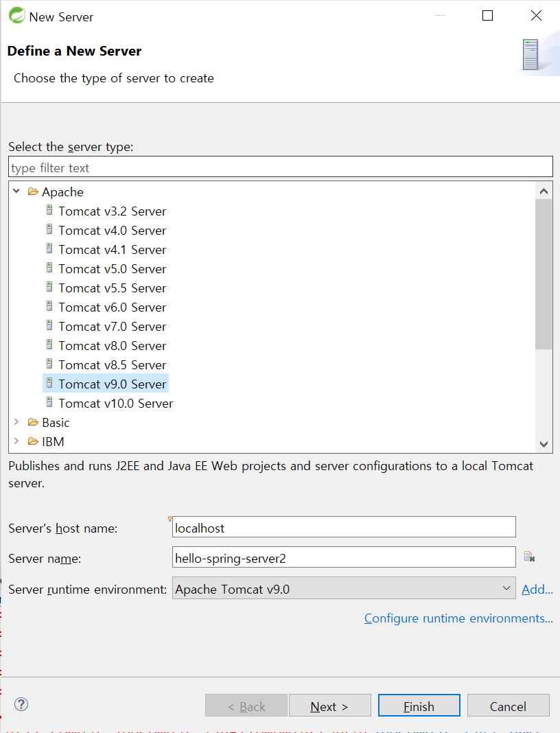Image resolution: width=560 pixels, height=733 pixels.
Task: Click the Next button
Action: click(x=329, y=706)
